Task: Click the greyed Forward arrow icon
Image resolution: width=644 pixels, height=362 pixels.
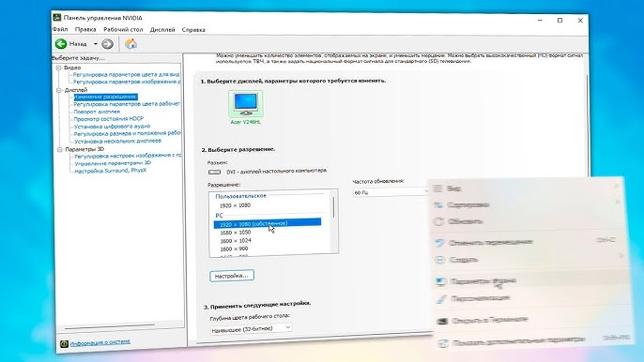Action: [107, 44]
